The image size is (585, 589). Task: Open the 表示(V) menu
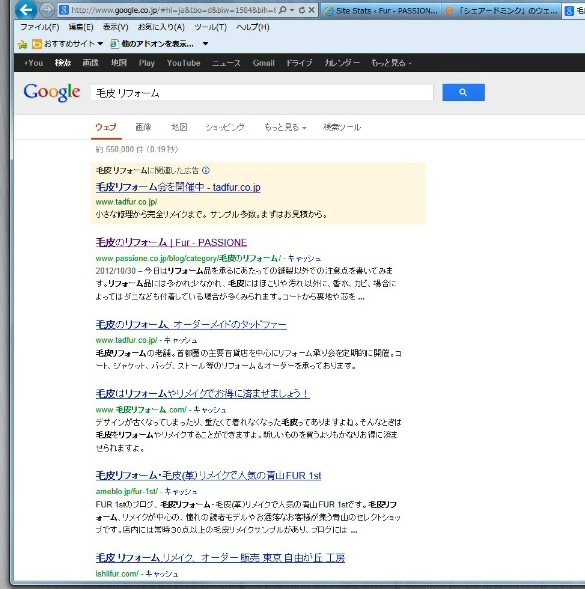(x=116, y=27)
